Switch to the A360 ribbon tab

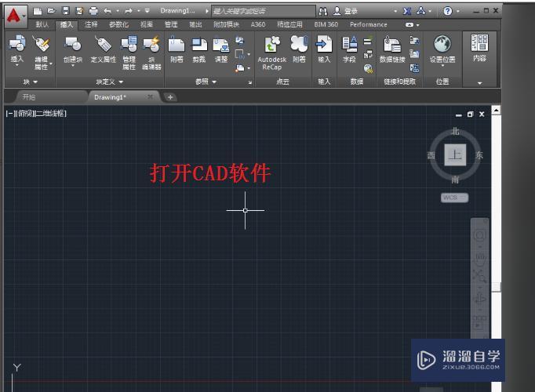tap(258, 24)
